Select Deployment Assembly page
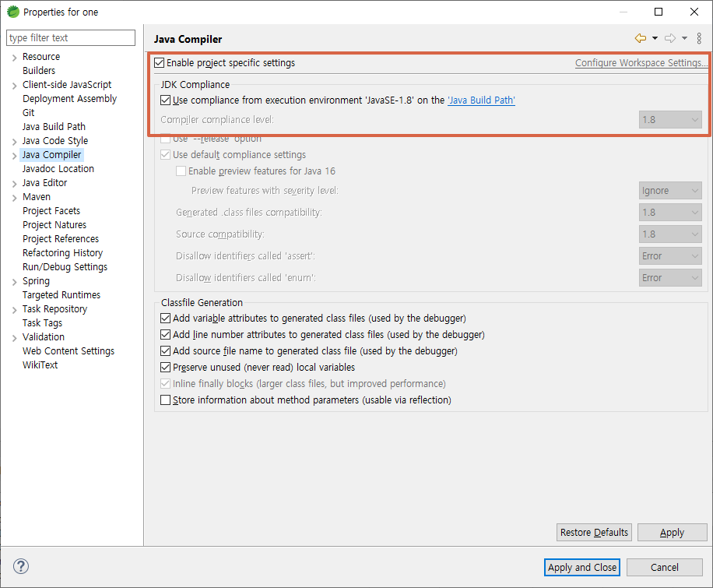Image resolution: width=713 pixels, height=588 pixels. click(69, 99)
